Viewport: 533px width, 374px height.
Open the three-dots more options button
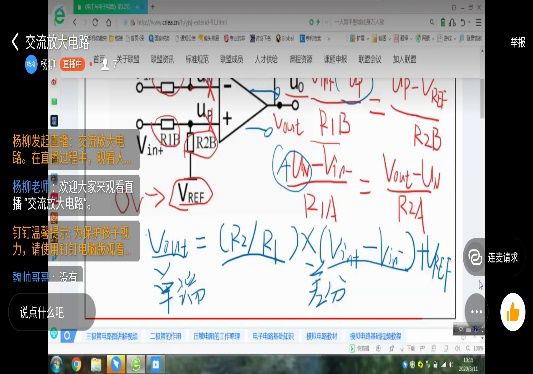point(476,311)
